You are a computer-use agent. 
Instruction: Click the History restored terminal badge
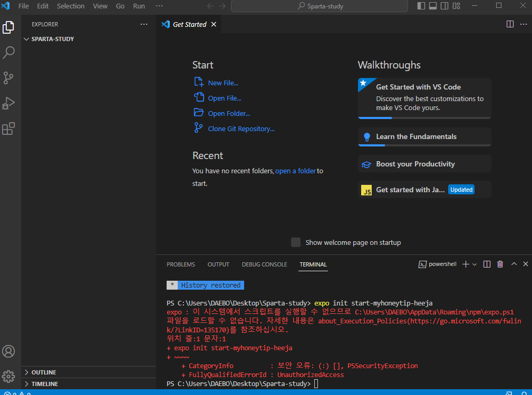(x=205, y=285)
